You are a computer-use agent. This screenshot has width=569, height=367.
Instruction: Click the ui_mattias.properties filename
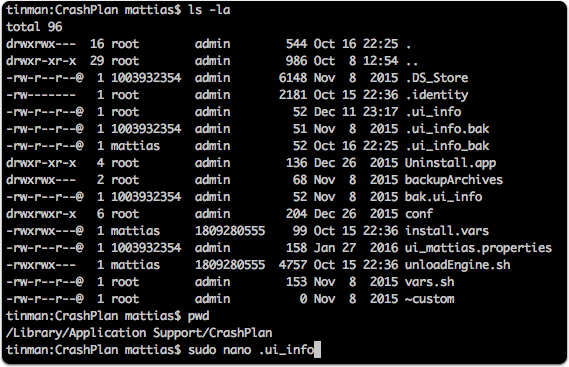tap(479, 248)
